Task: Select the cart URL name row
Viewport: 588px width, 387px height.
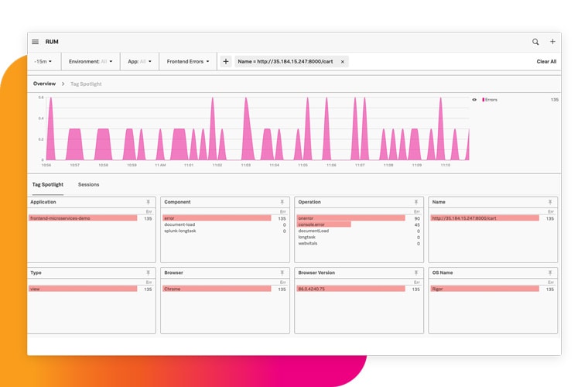Action: (x=493, y=218)
